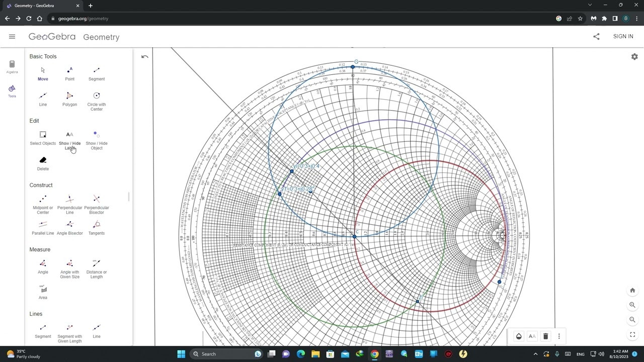Image resolution: width=644 pixels, height=362 pixels.
Task: Open the tab search dropdown
Action: tap(590, 5)
